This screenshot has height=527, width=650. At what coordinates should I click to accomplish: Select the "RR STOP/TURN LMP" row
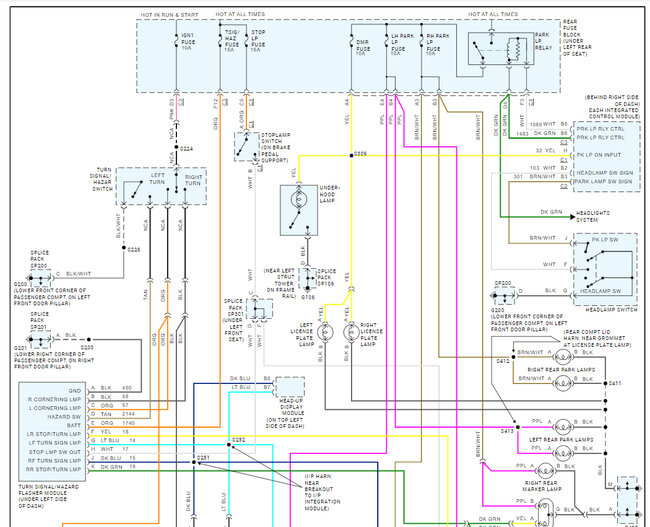[x=54, y=469]
